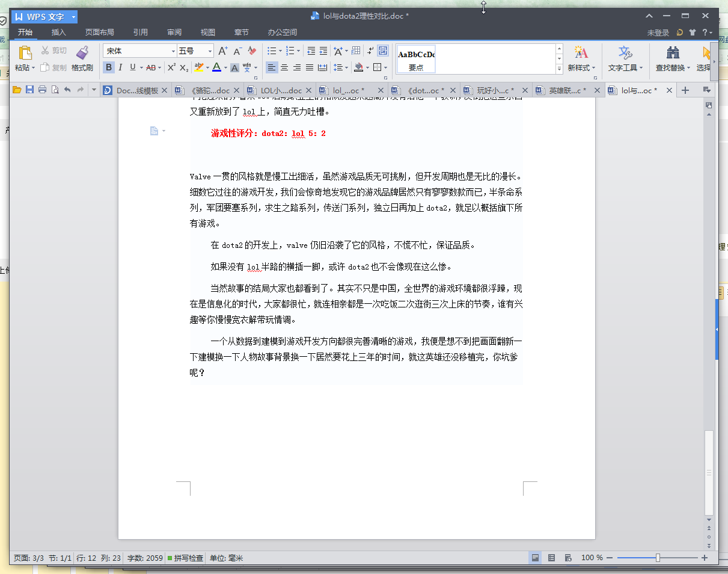Toggle Underline formatting
The height and width of the screenshot is (574, 728).
[x=132, y=67]
